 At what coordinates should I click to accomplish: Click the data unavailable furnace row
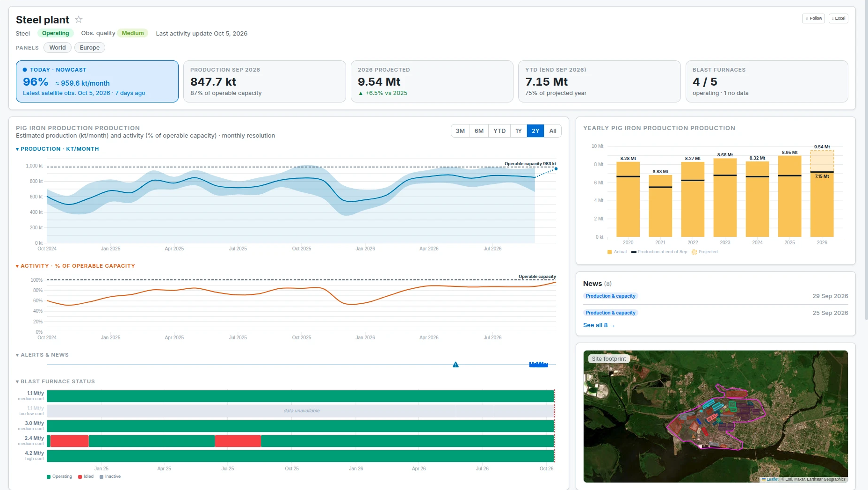(300, 411)
